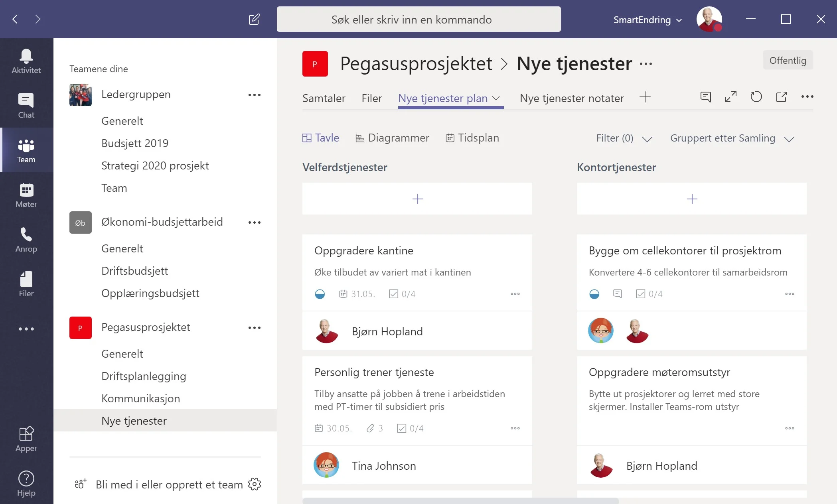Open the Nye tjenester notater tab
This screenshot has height=504, width=837.
[x=571, y=98]
